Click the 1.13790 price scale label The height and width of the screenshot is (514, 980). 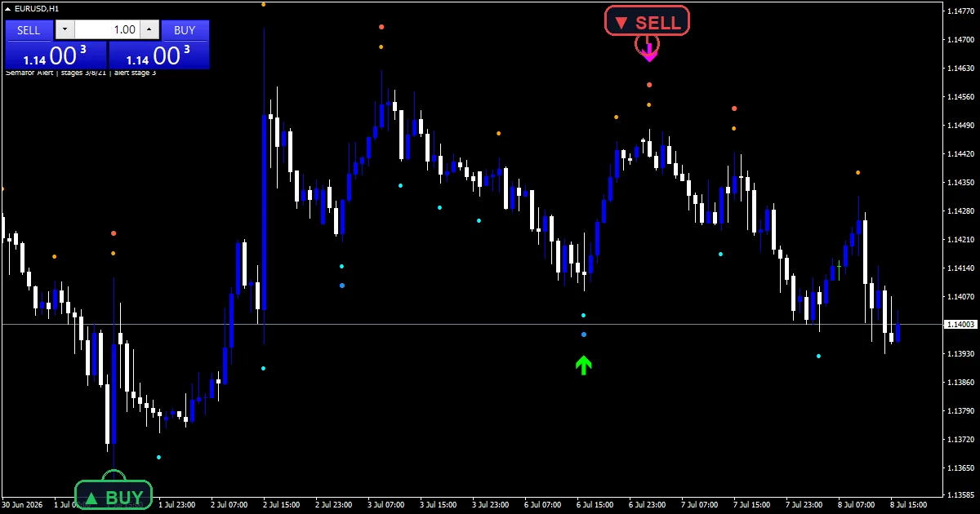[x=960, y=411]
